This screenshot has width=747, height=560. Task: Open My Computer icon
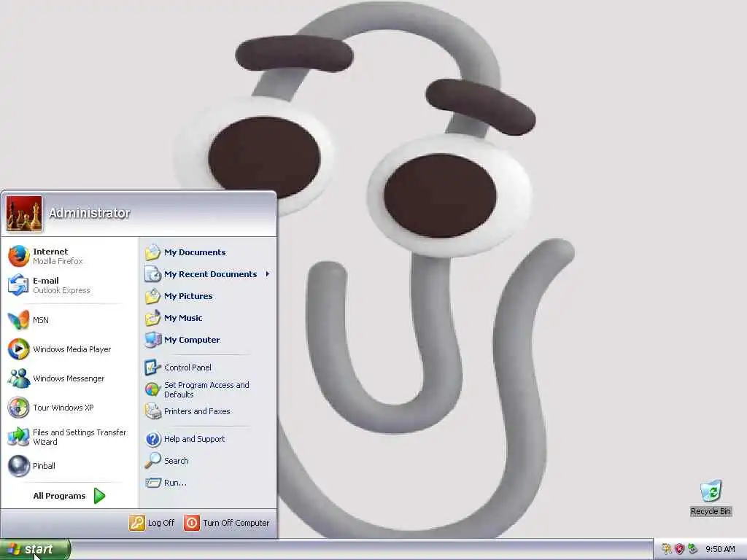[153, 340]
